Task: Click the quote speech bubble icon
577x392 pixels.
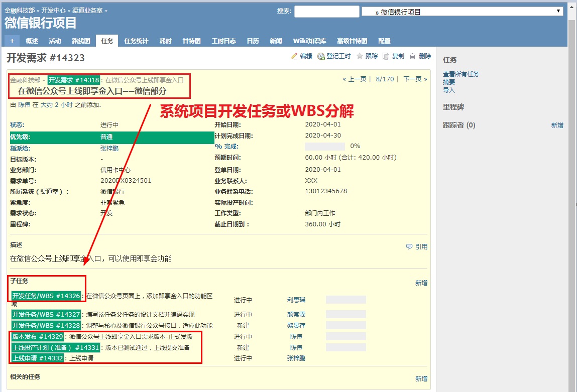Action: click(x=409, y=246)
